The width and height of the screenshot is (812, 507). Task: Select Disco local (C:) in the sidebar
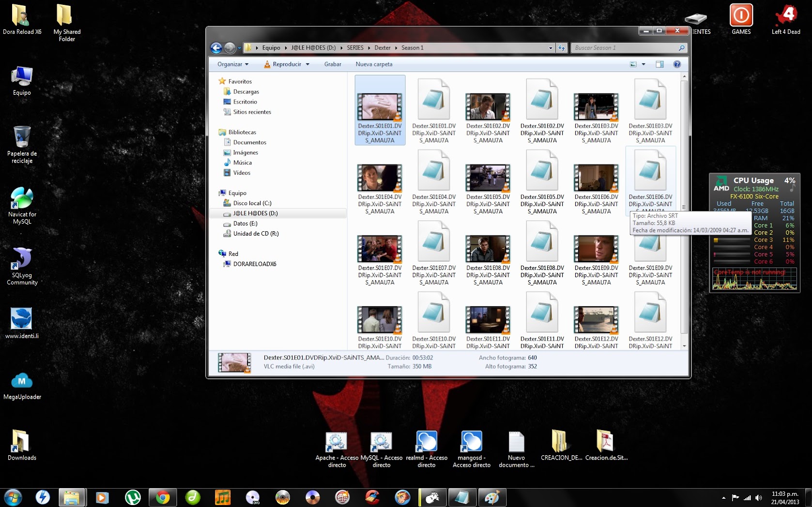click(252, 204)
